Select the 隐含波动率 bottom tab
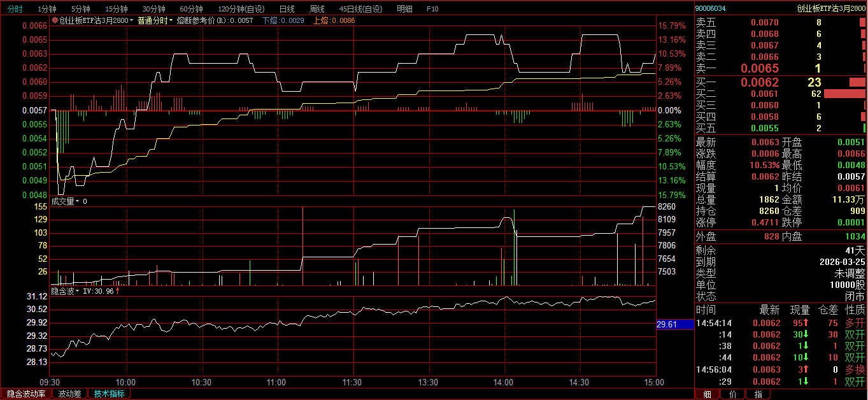 click(x=26, y=394)
